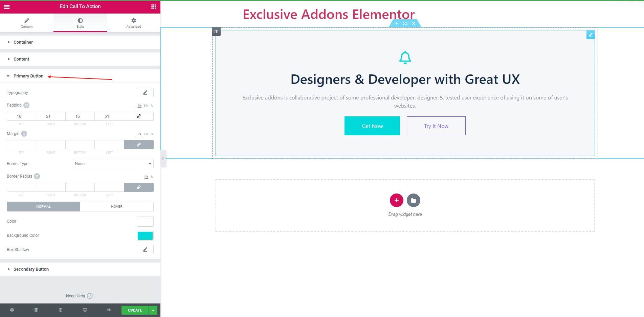Click the Update button
This screenshot has width=644, height=317.
pyautogui.click(x=135, y=310)
